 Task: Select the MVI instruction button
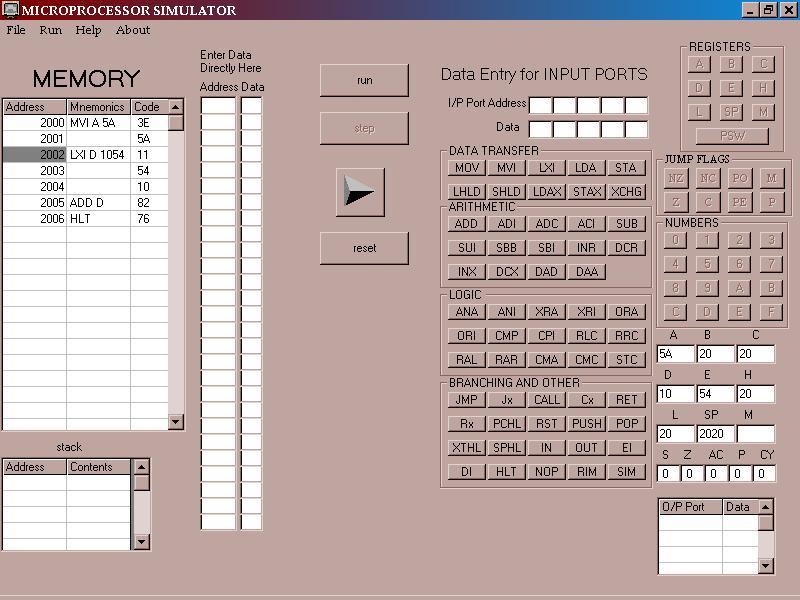[x=507, y=168]
